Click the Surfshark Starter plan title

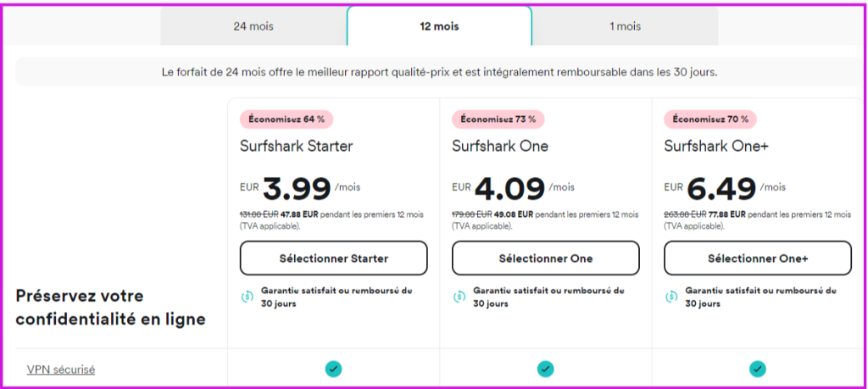click(296, 146)
